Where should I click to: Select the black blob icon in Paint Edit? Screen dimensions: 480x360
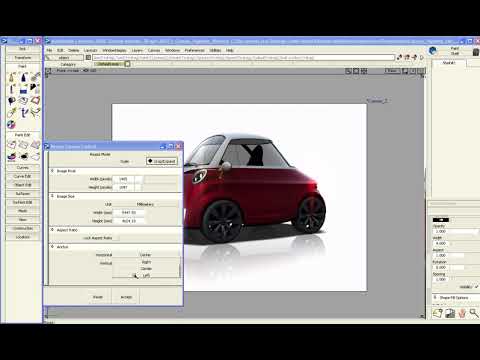pos(23,156)
